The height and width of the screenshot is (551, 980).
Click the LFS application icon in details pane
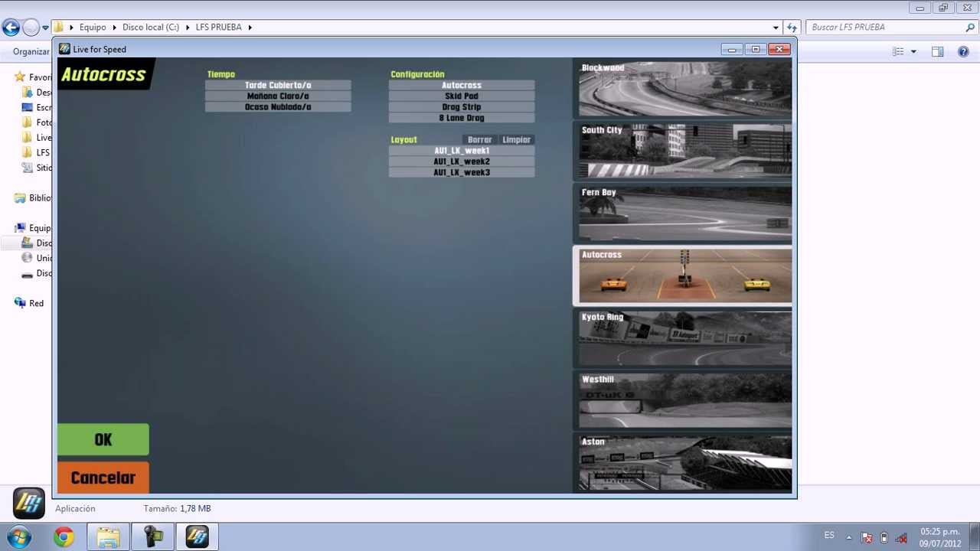[29, 503]
